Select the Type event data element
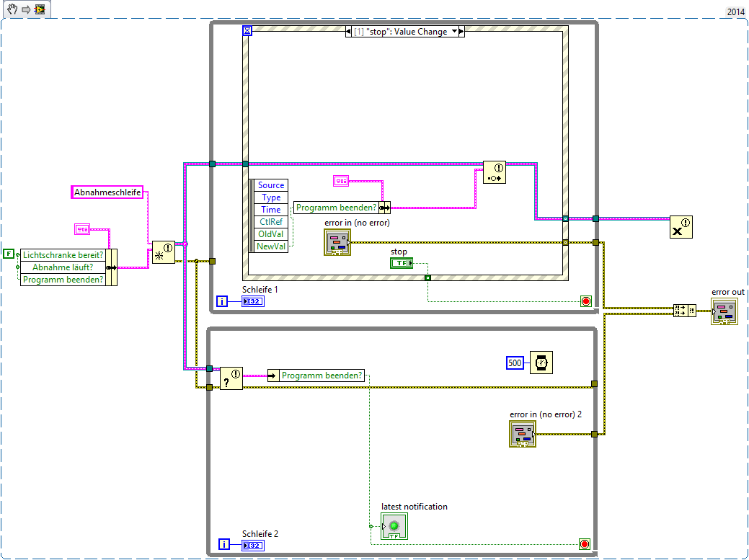Image resolution: width=749 pixels, height=560 pixels. 271,197
